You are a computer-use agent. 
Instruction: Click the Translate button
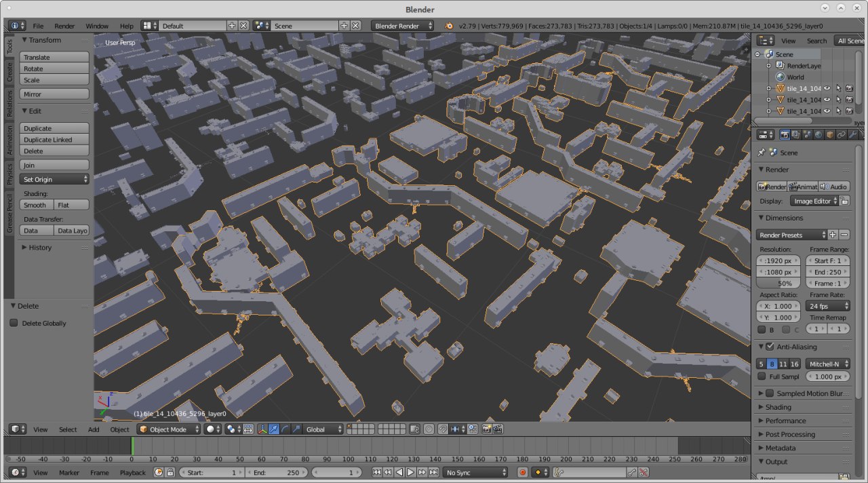[54, 57]
